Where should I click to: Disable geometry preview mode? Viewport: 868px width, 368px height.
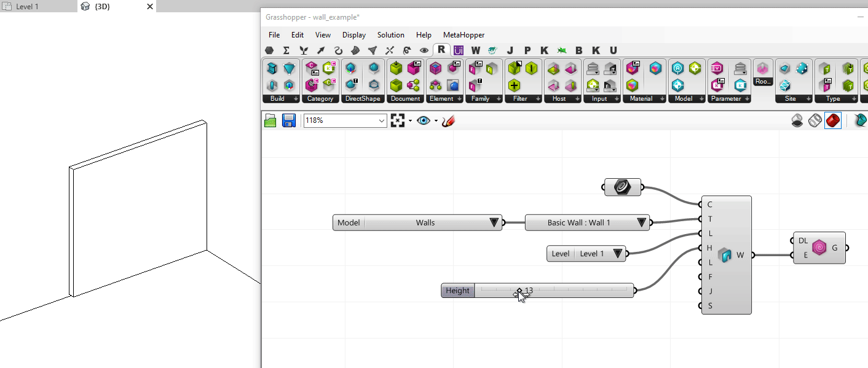point(797,121)
